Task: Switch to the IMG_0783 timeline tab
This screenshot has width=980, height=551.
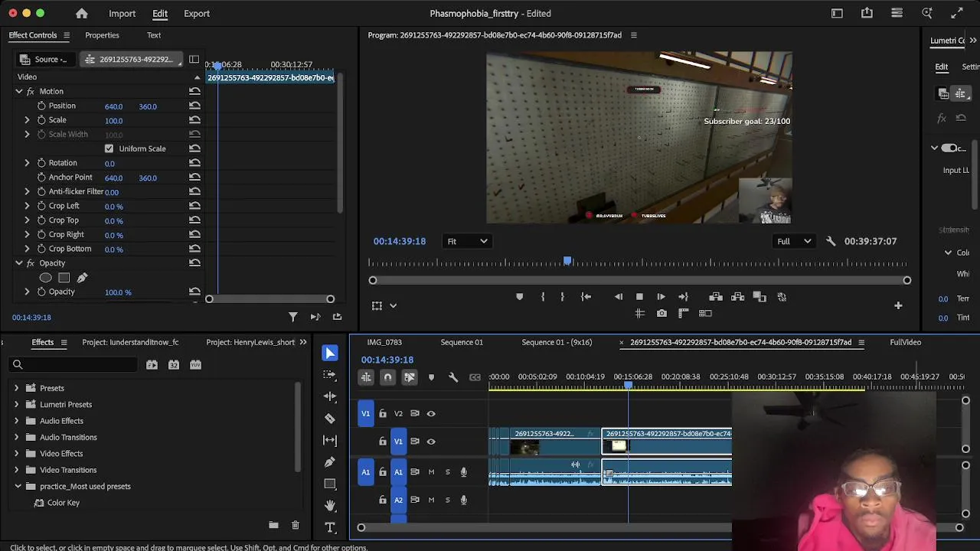Action: [384, 342]
